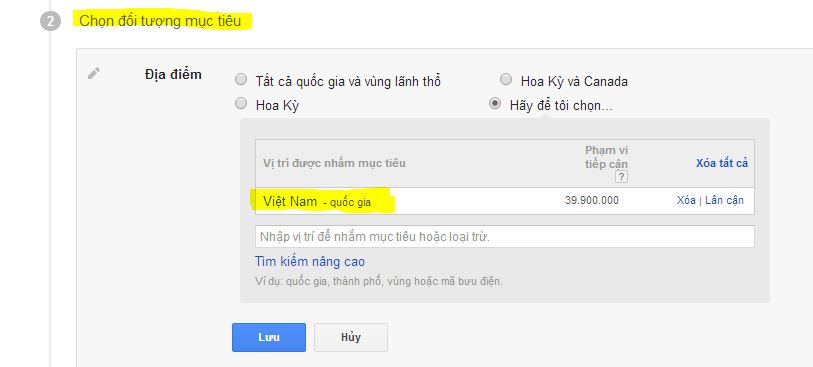This screenshot has width=813, height=367.
Task: Click the question mark help icon under Phạm vi tiếp cận
Action: pyautogui.click(x=621, y=177)
